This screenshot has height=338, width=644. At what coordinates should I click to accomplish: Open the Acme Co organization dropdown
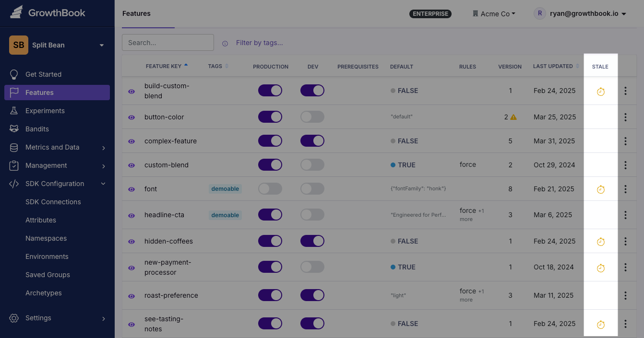coord(494,13)
